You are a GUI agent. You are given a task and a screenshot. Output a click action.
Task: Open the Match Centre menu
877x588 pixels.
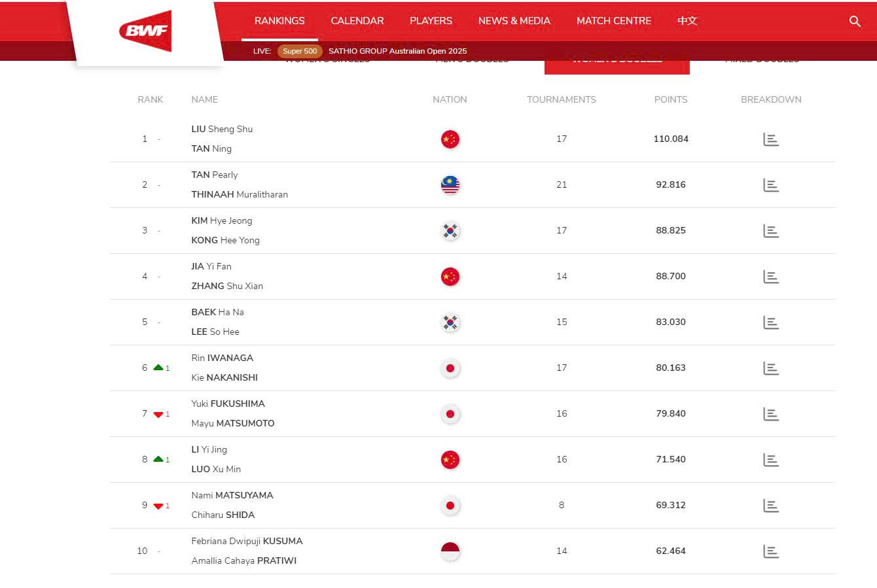click(613, 21)
